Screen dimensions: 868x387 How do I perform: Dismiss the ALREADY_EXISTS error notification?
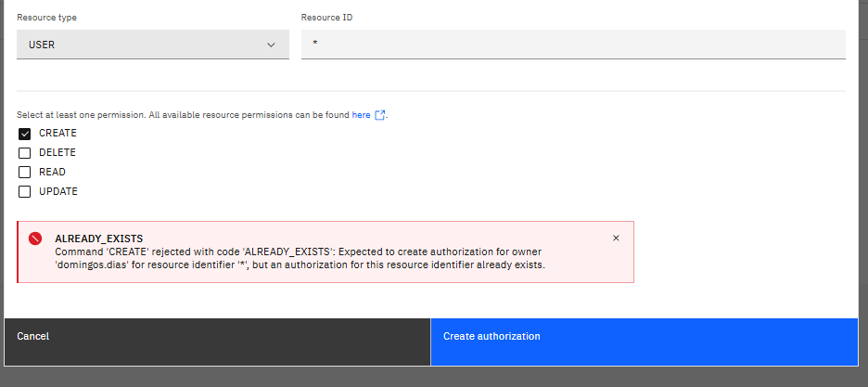(616, 239)
